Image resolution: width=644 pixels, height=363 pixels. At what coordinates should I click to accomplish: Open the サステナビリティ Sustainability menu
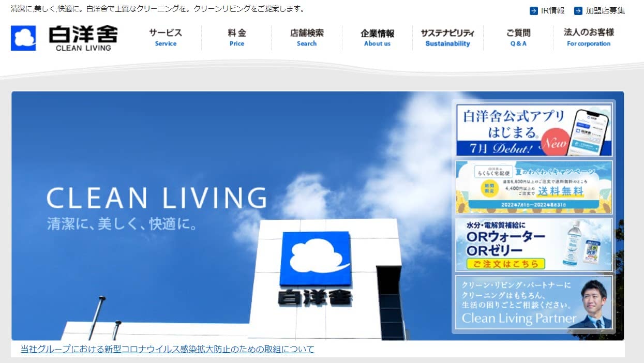(x=447, y=38)
